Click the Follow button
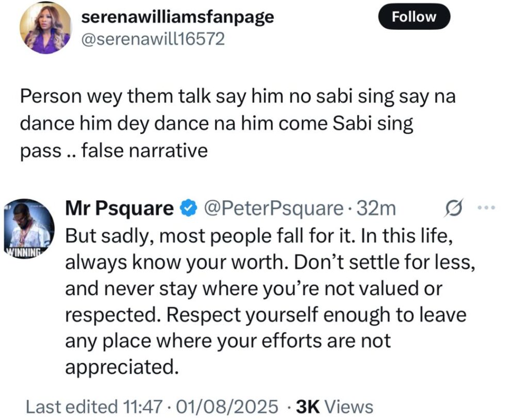The width and height of the screenshot is (528, 420). [414, 18]
